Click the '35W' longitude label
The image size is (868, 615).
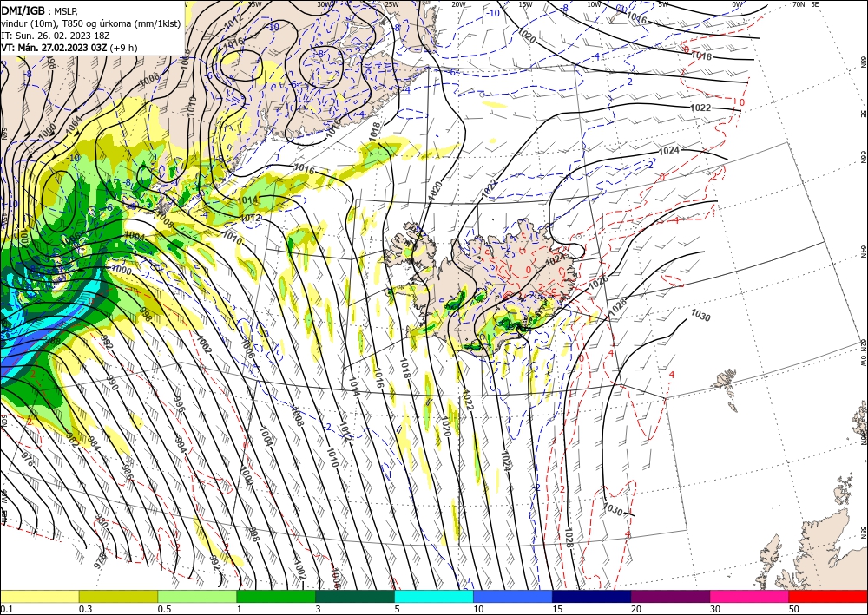tap(254, 4)
